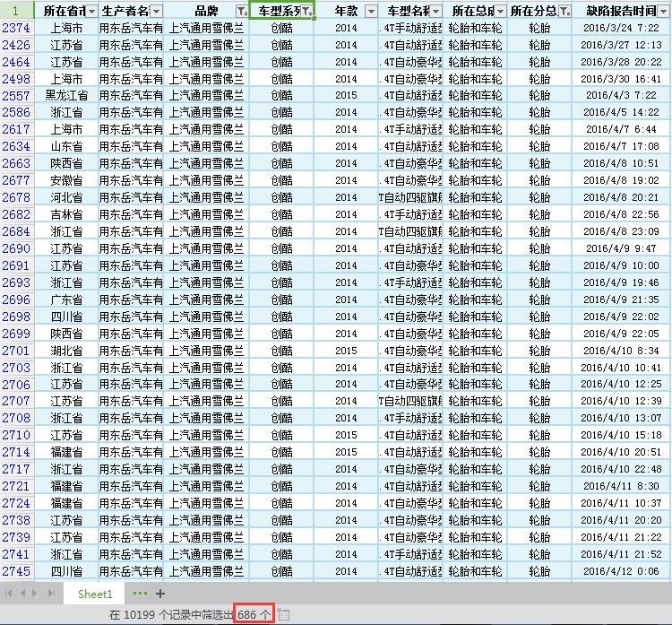Click the 上汽通用雪佛兰 cell in row 2426
This screenshot has width=672, height=625.
point(206,45)
